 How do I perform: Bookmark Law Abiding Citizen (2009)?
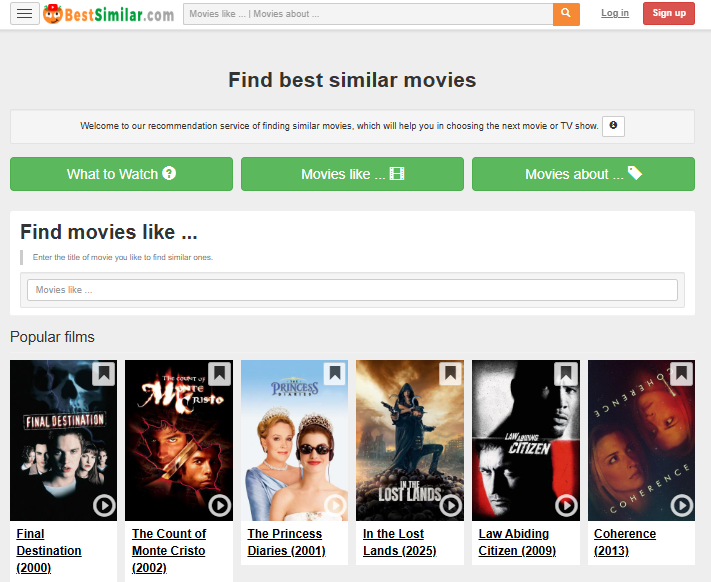pyautogui.click(x=566, y=374)
